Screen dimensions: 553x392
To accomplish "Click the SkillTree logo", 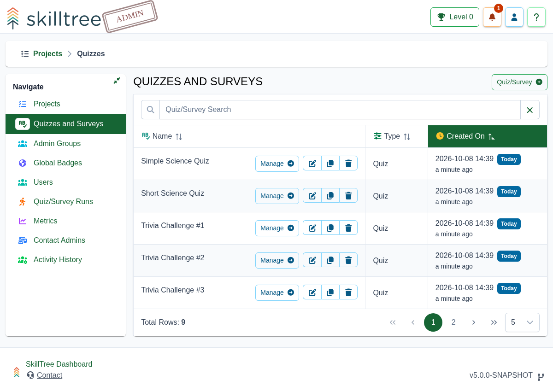I will (x=54, y=18).
